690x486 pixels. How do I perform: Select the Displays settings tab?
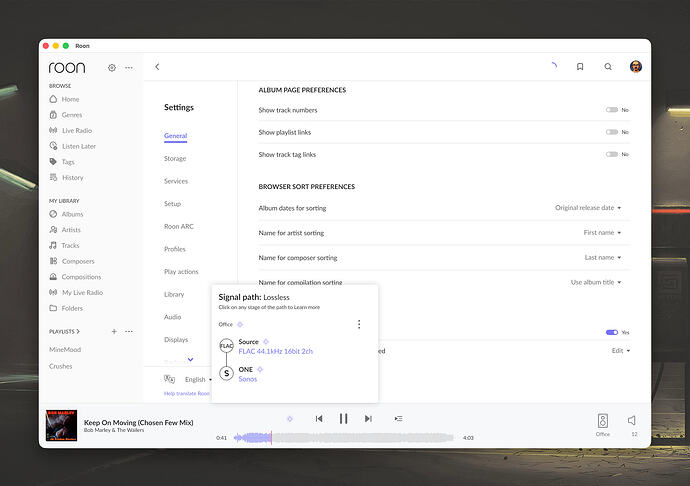tap(176, 339)
